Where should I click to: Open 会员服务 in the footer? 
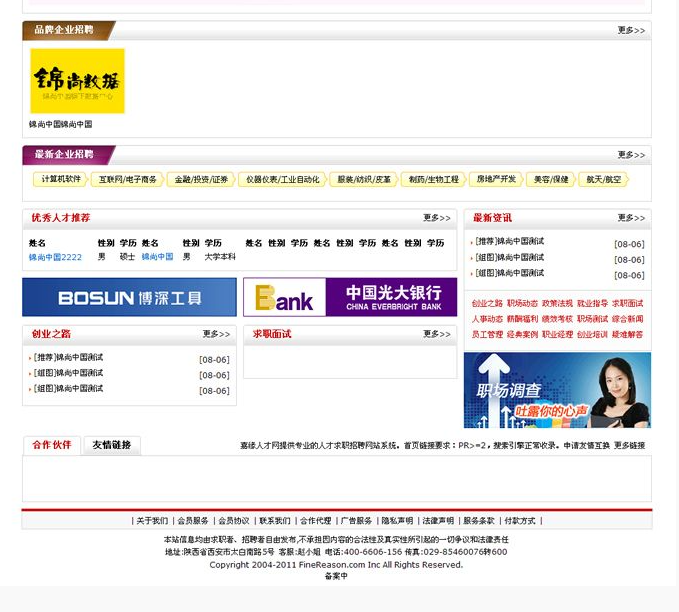pyautogui.click(x=193, y=521)
